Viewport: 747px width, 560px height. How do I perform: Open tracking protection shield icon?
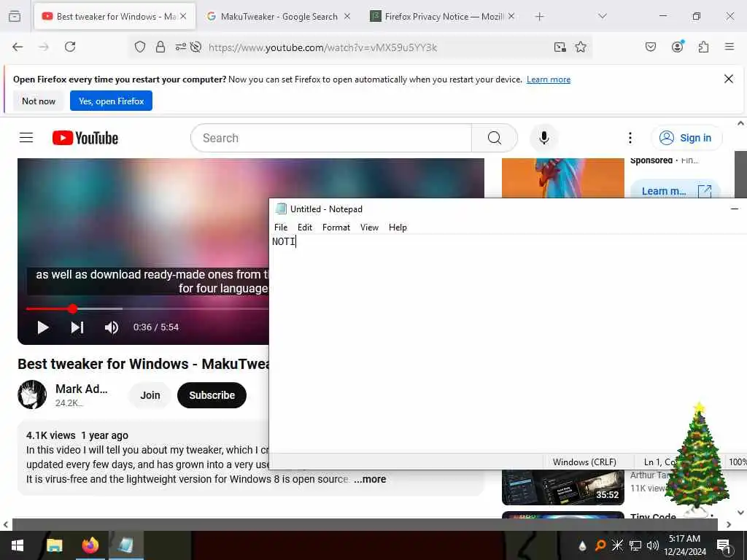pyautogui.click(x=139, y=47)
